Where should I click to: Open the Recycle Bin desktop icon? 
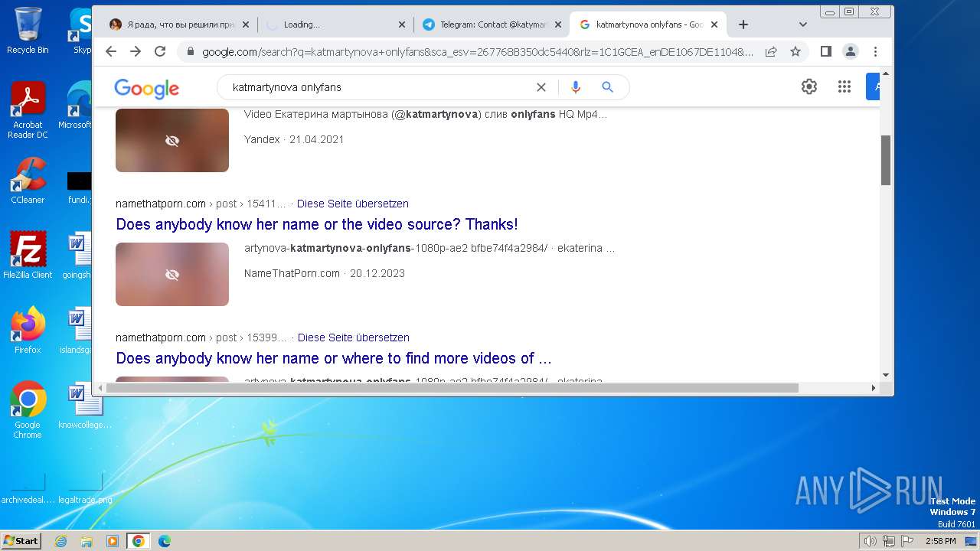pos(28,31)
